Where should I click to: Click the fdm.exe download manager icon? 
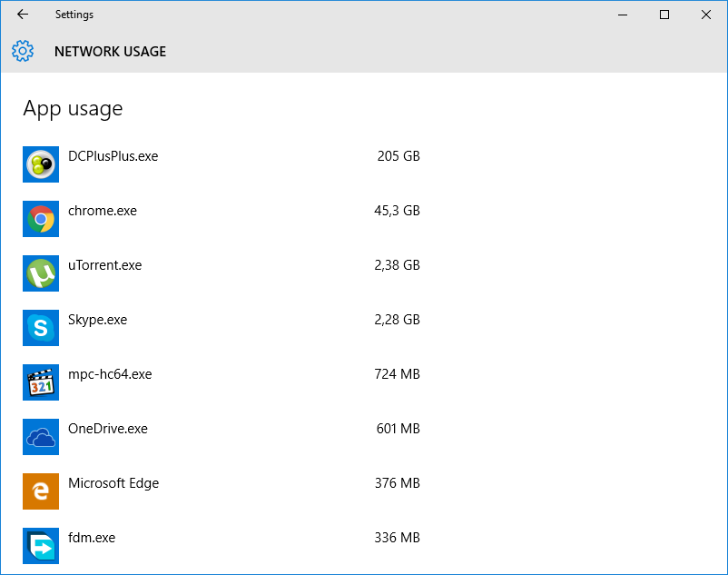(x=41, y=546)
